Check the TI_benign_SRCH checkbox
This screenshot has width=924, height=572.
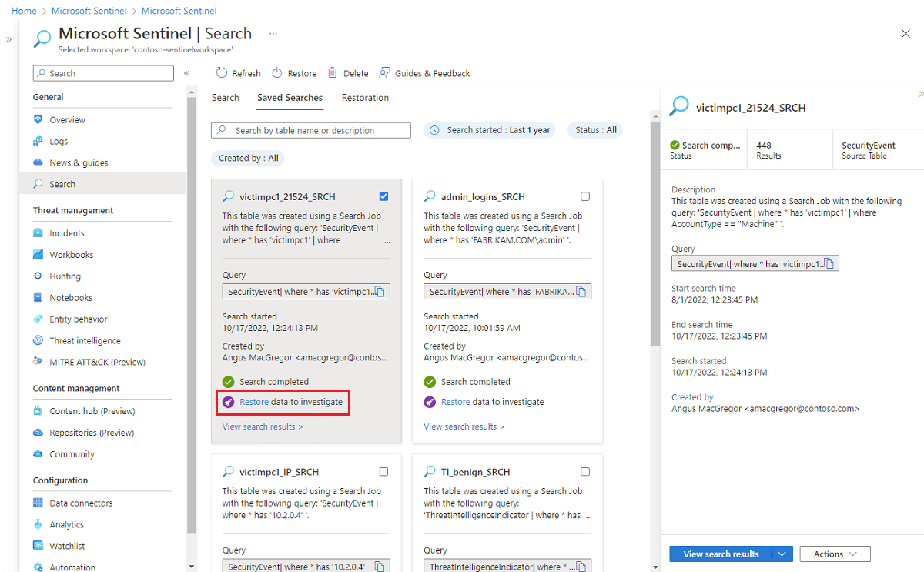click(585, 471)
